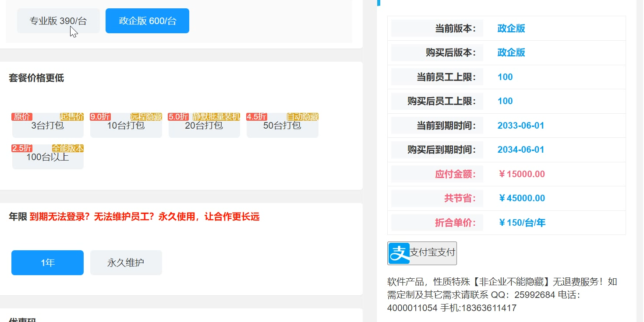
Task: Select the 50台打包 自动隐藏 package
Action: point(282,125)
